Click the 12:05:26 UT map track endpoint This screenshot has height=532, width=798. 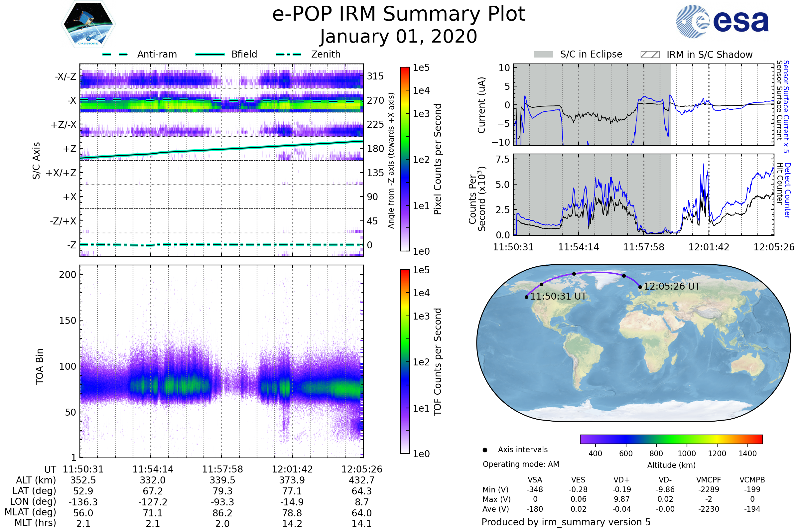pyautogui.click(x=640, y=287)
